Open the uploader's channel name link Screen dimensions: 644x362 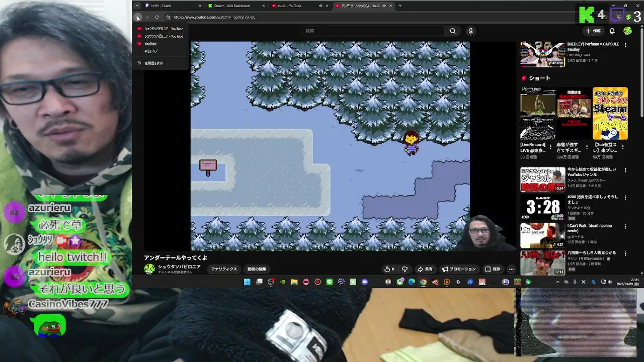tap(179, 266)
